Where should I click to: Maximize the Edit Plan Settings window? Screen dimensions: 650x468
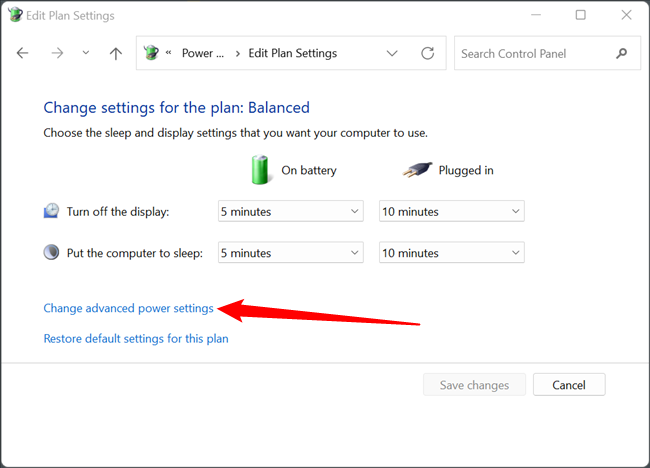click(581, 15)
